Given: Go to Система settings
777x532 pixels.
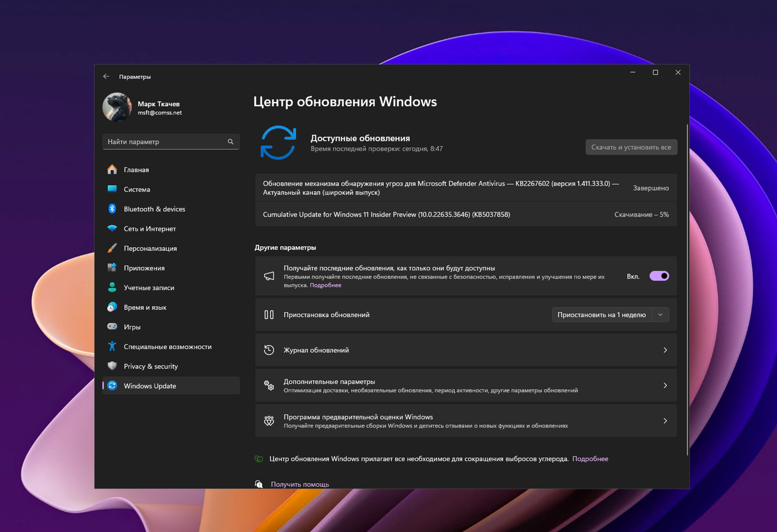Looking at the screenshot, I should pyautogui.click(x=171, y=189).
